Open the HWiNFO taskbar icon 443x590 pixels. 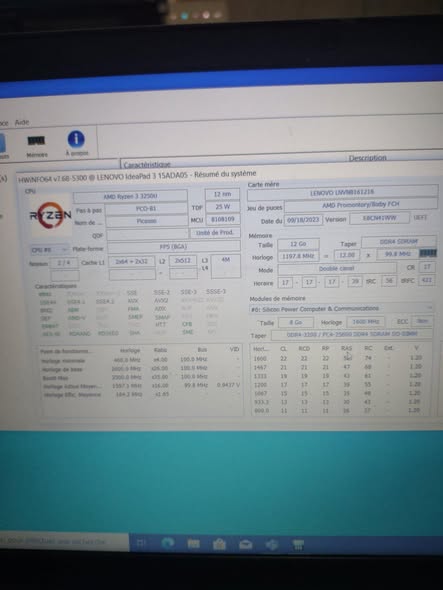[x=298, y=545]
